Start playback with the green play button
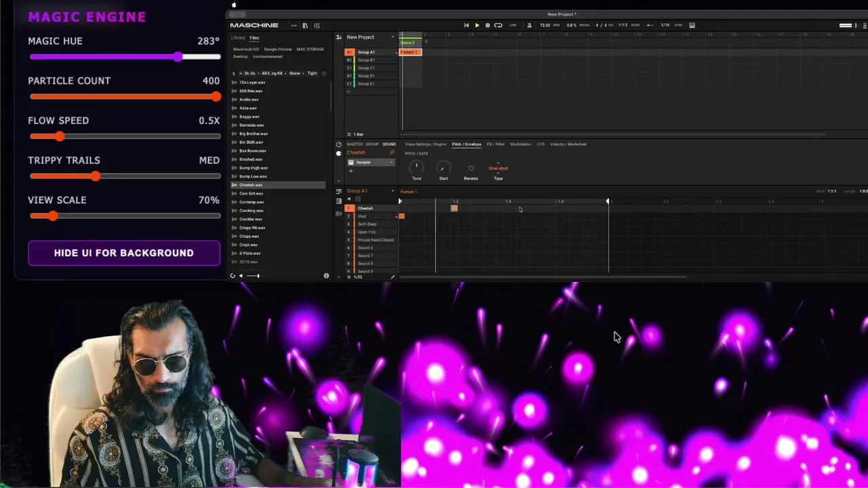The height and width of the screenshot is (488, 868). [477, 26]
